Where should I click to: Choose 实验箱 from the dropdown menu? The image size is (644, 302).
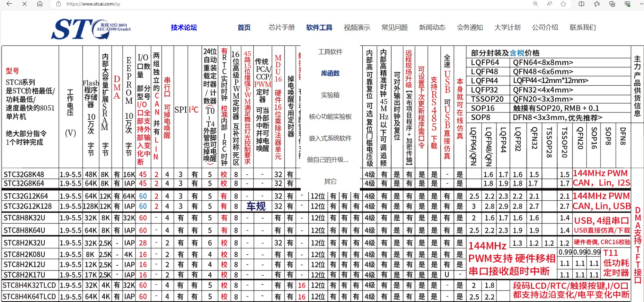coord(330,95)
